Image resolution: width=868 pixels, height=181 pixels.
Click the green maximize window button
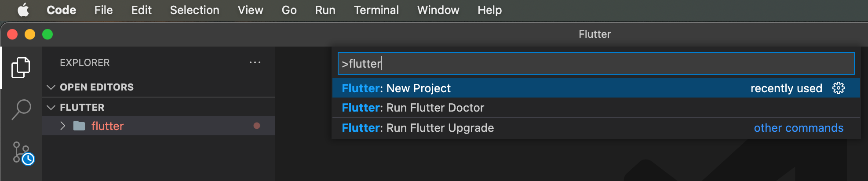coord(47,34)
